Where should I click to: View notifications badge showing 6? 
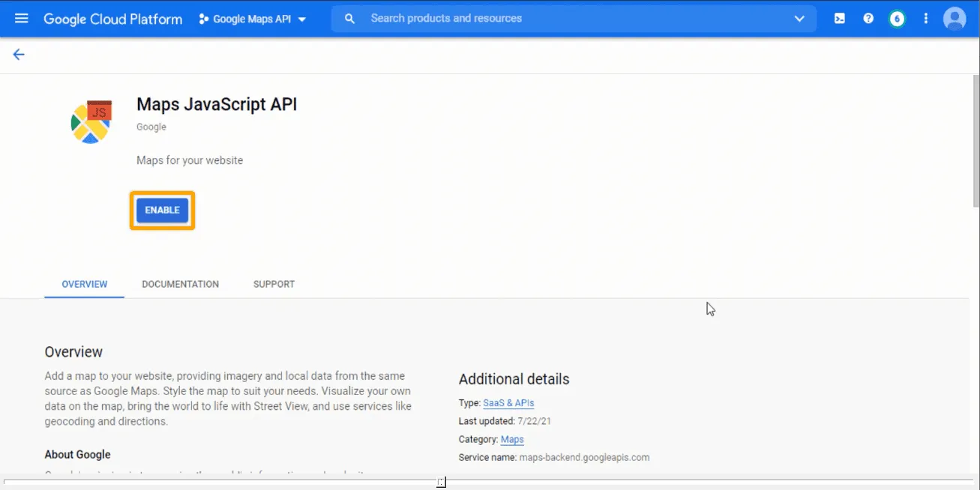click(897, 19)
